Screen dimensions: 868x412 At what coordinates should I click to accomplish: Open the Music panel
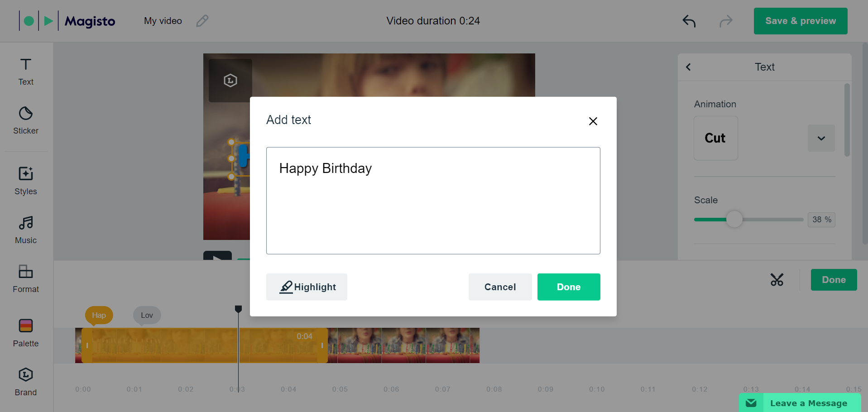pyautogui.click(x=26, y=230)
